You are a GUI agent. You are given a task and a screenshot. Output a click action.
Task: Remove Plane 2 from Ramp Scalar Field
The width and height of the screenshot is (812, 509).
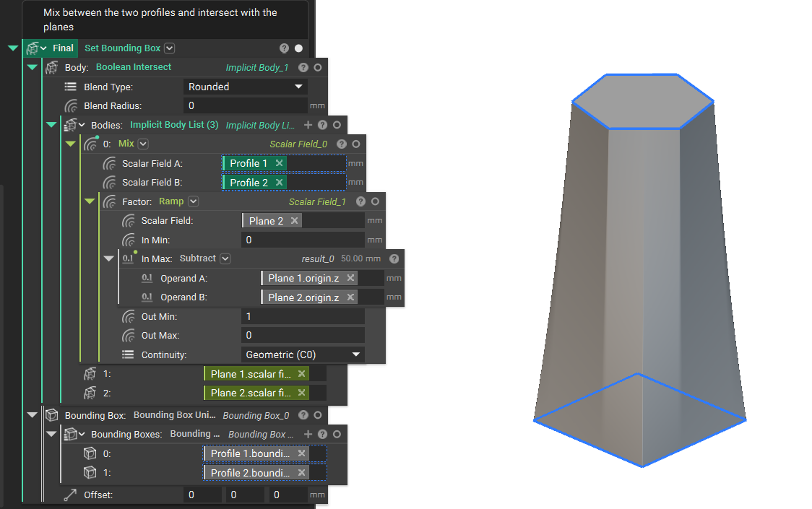294,221
